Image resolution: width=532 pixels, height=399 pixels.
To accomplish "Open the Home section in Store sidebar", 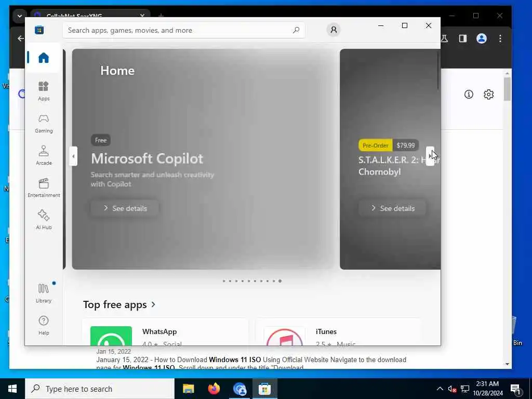I will tap(44, 58).
